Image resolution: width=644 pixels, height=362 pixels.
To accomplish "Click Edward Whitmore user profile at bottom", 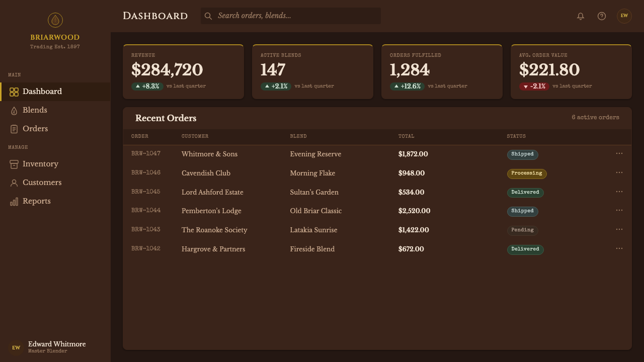I will click(x=55, y=347).
